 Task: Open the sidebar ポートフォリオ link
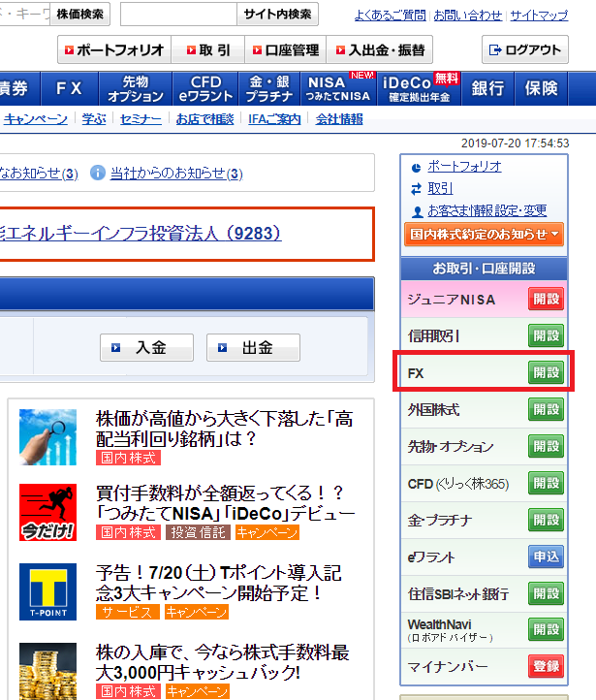point(464,167)
